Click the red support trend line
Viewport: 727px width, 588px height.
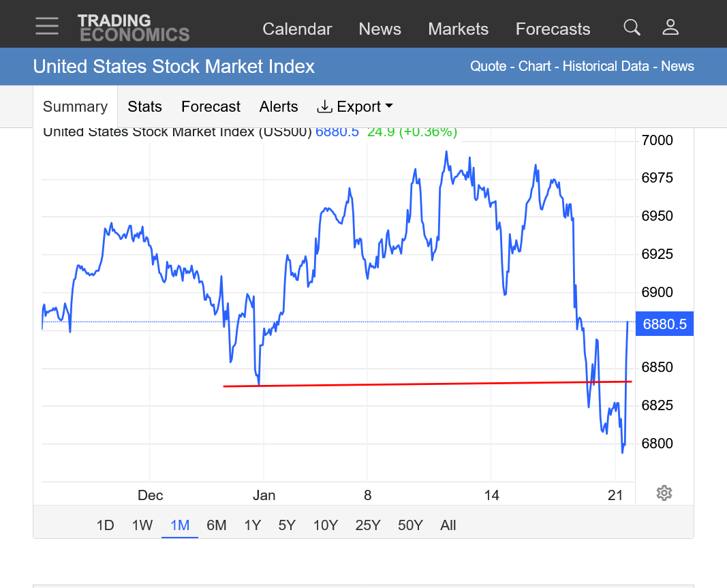409,384
